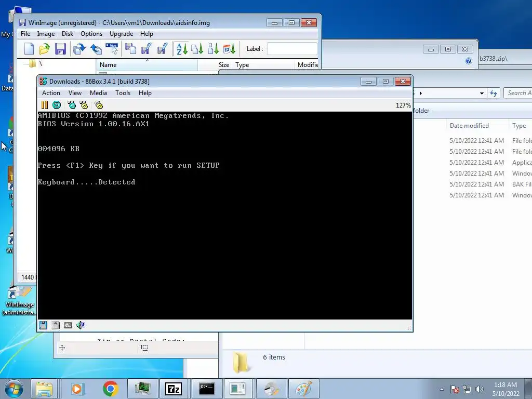
Task: Open the Help menu in 86Box
Action: click(x=145, y=93)
